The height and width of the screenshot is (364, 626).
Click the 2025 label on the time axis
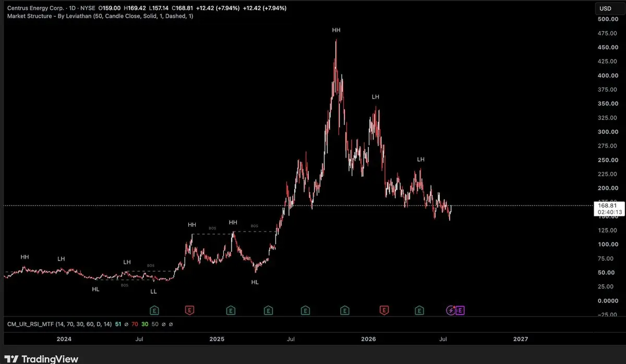(216, 339)
